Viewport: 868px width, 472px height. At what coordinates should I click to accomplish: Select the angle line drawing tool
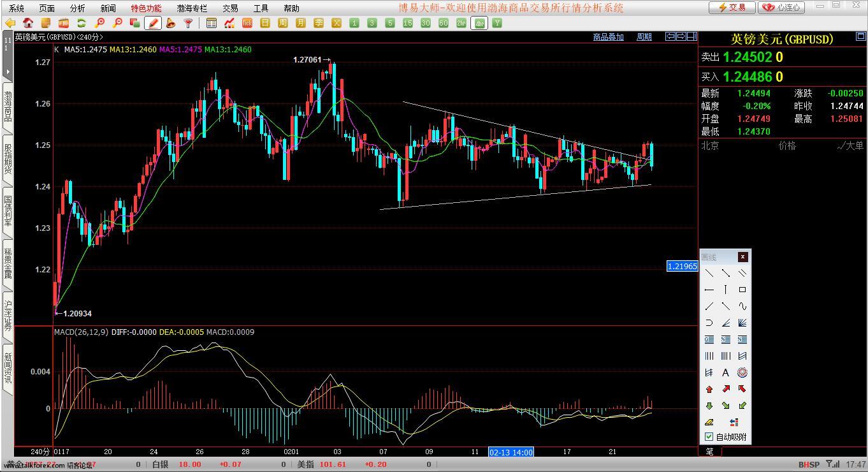coord(725,323)
